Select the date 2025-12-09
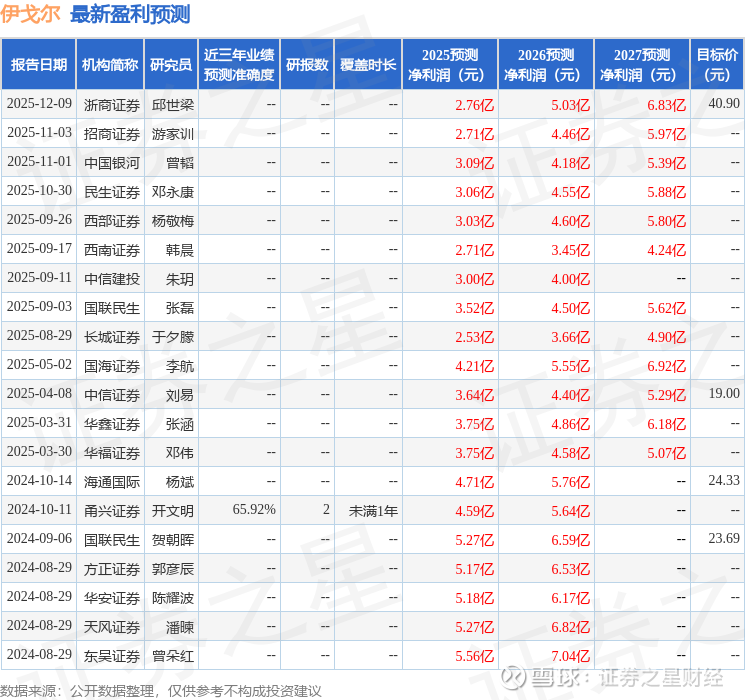745x700 pixels. 39,104
